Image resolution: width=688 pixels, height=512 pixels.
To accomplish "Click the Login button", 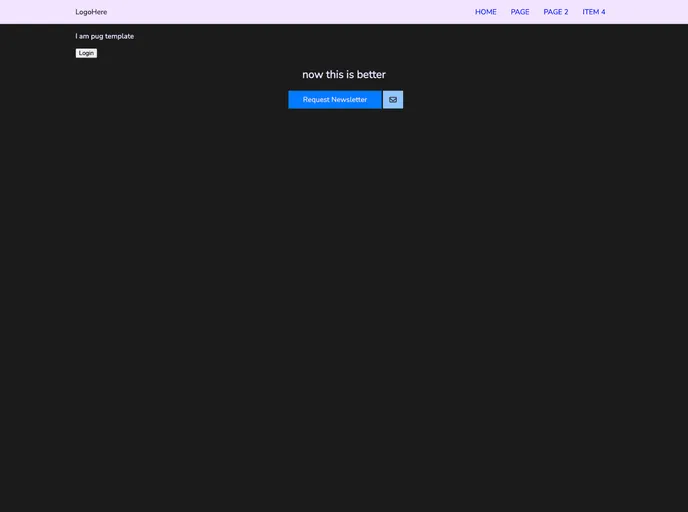I will [x=86, y=53].
